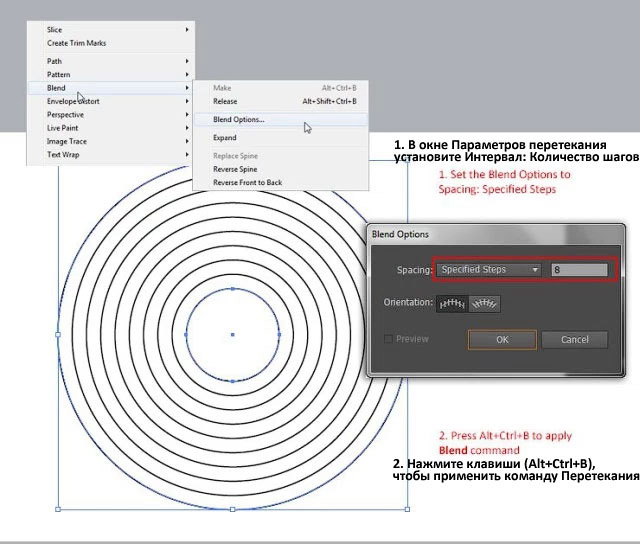640x544 pixels.
Task: Expand the Live Paint submenu arrow
Action: tap(187, 128)
